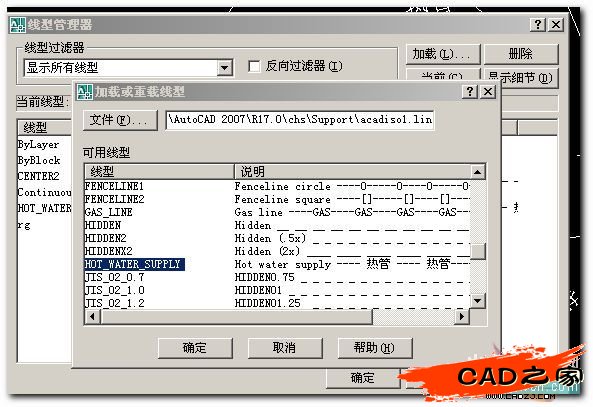Viewport: 593px width, 407px height.
Task: Click the list's scroll down arrow
Action: coord(478,301)
